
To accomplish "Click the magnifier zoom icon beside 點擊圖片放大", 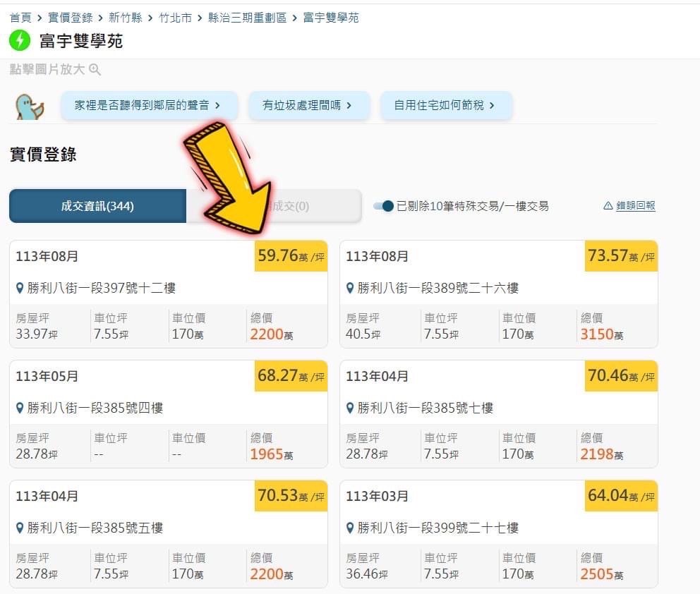I will pyautogui.click(x=95, y=70).
